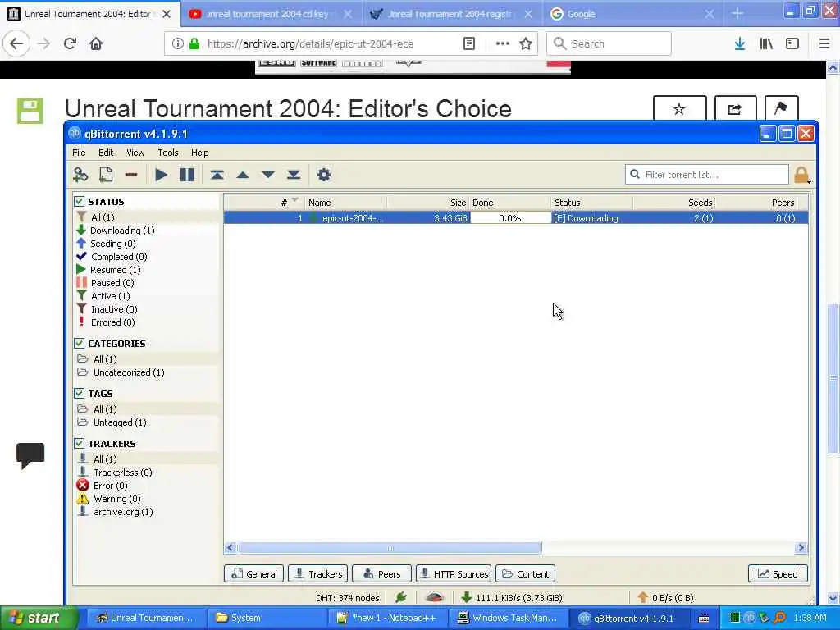Open the Firefox library icon

click(x=766, y=44)
